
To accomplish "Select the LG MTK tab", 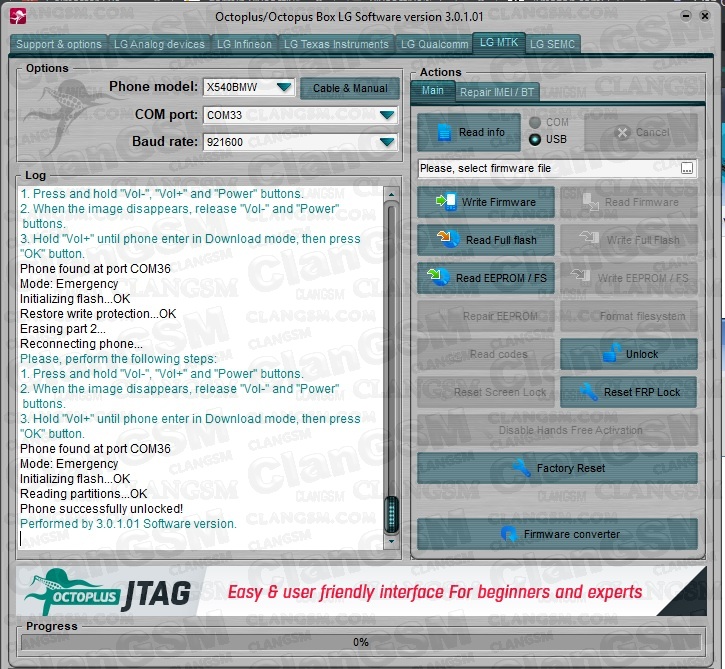I will click(499, 43).
